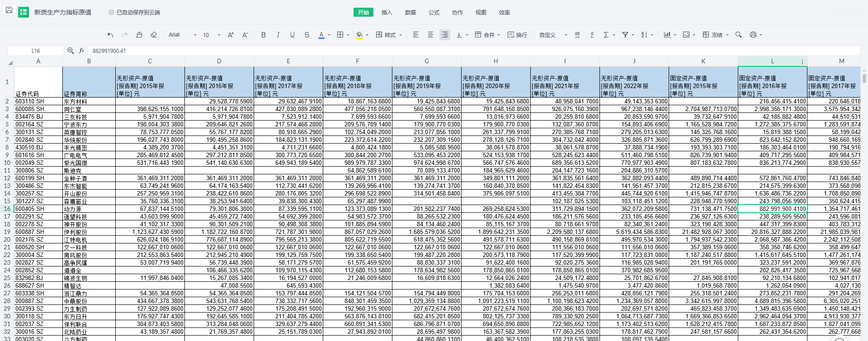Viewport: 868px width, 341px height.
Task: Open the find magnifier in toolbar
Action: pyautogui.click(x=738, y=35)
